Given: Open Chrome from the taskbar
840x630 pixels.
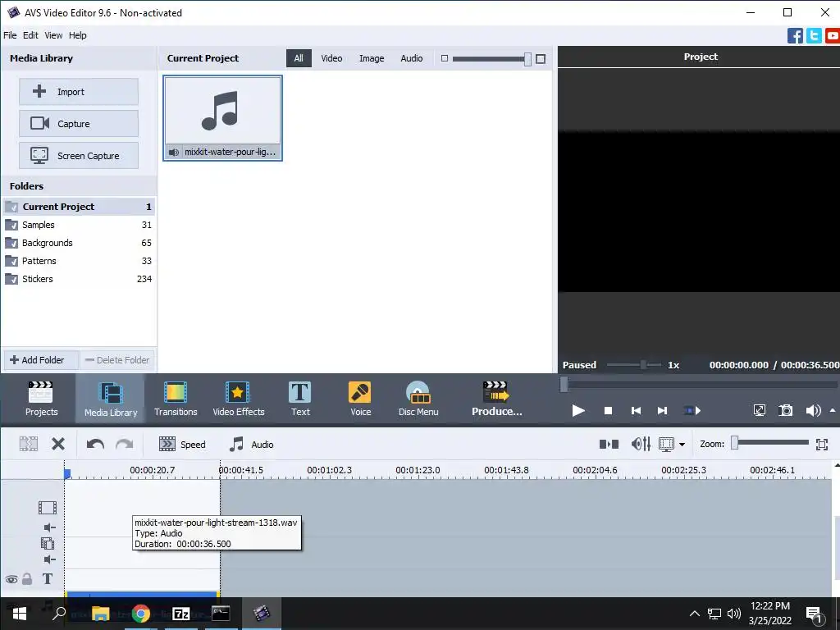Looking at the screenshot, I should 141,614.
